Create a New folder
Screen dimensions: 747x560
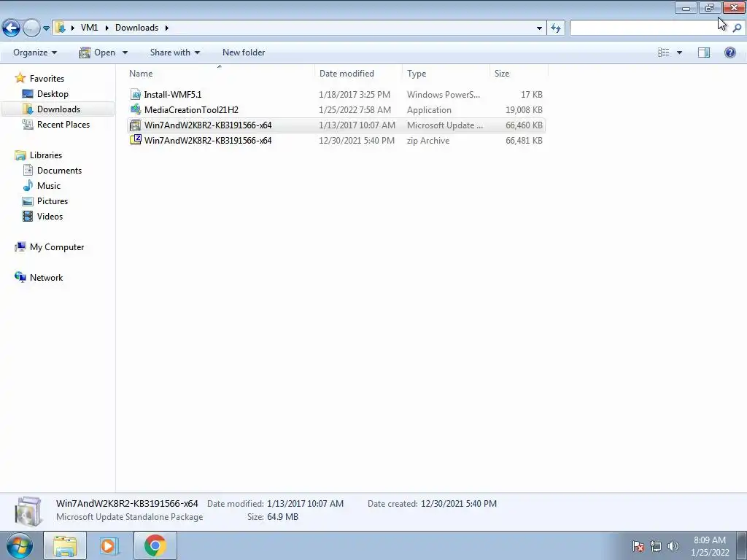pyautogui.click(x=244, y=52)
